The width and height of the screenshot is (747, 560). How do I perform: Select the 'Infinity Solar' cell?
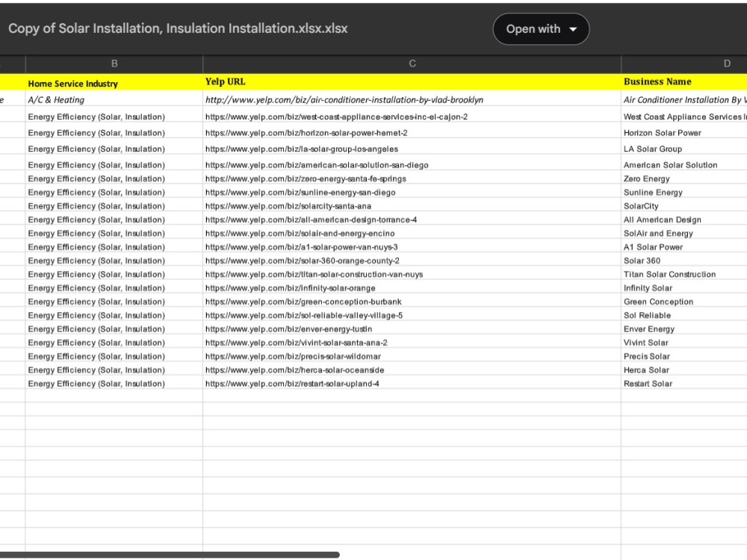tap(684, 288)
